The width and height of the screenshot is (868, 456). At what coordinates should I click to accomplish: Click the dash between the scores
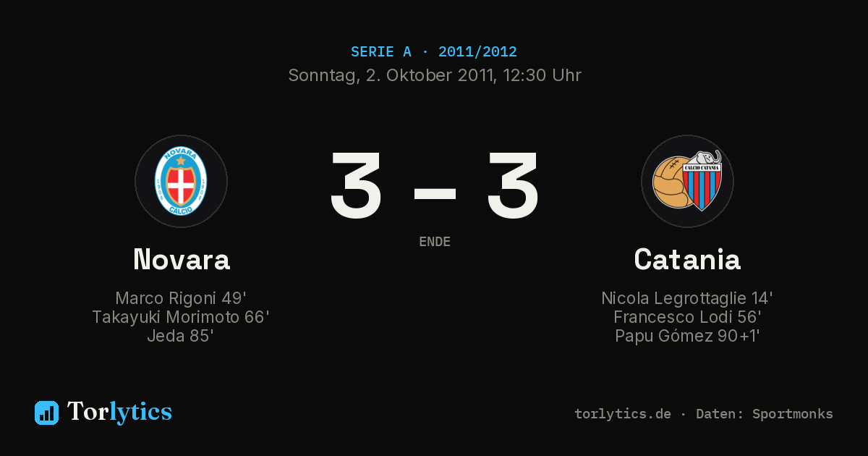(435, 193)
